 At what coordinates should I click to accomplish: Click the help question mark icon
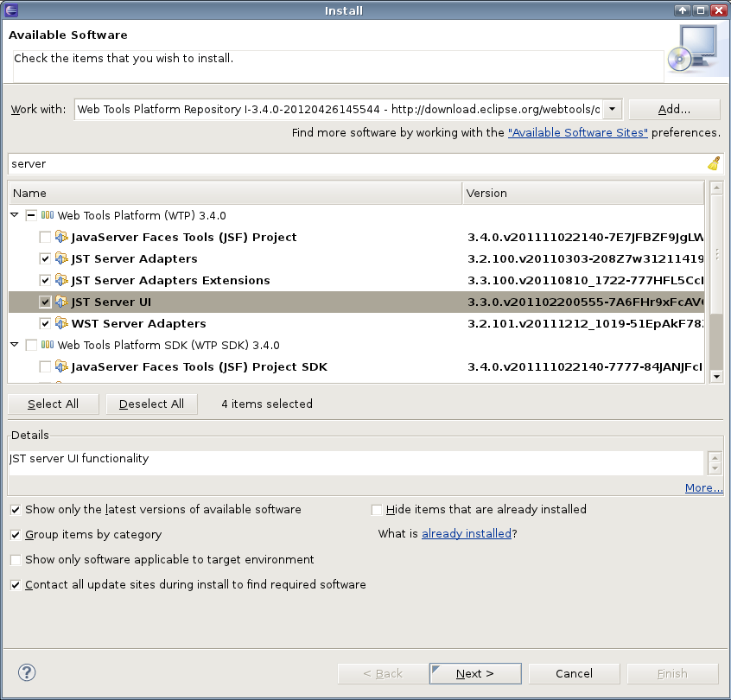pyautogui.click(x=27, y=673)
